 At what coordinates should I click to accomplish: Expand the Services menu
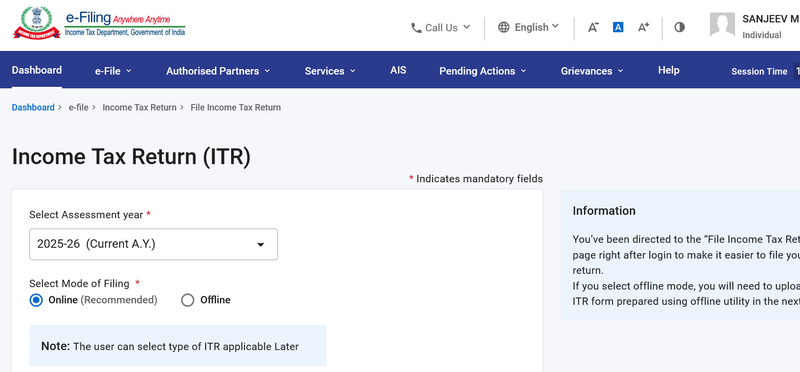[330, 71]
